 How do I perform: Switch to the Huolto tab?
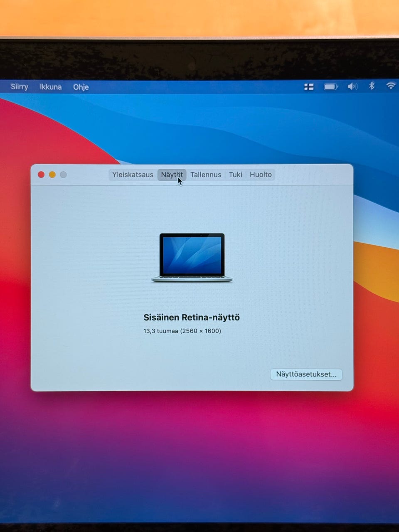261,175
